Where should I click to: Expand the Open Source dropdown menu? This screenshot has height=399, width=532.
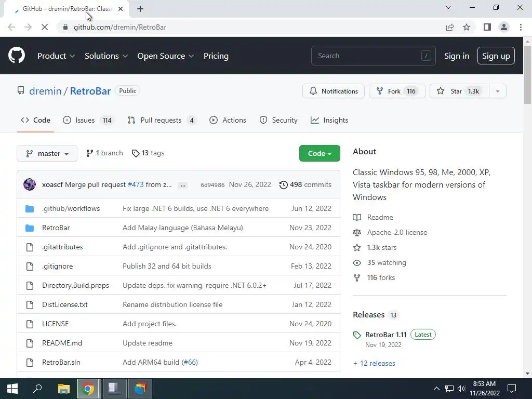point(166,56)
